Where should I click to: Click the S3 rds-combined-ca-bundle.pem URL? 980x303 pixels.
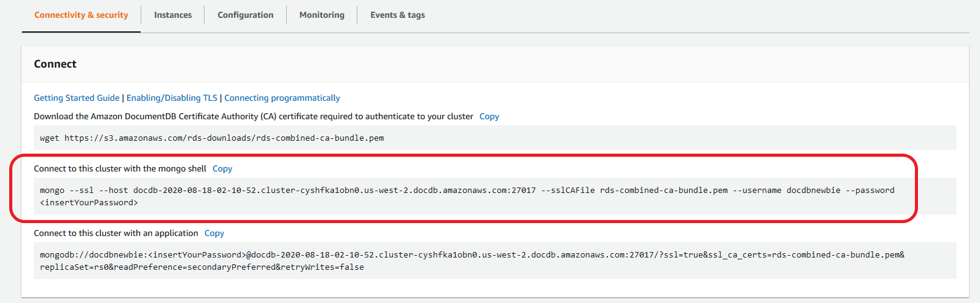click(x=224, y=138)
